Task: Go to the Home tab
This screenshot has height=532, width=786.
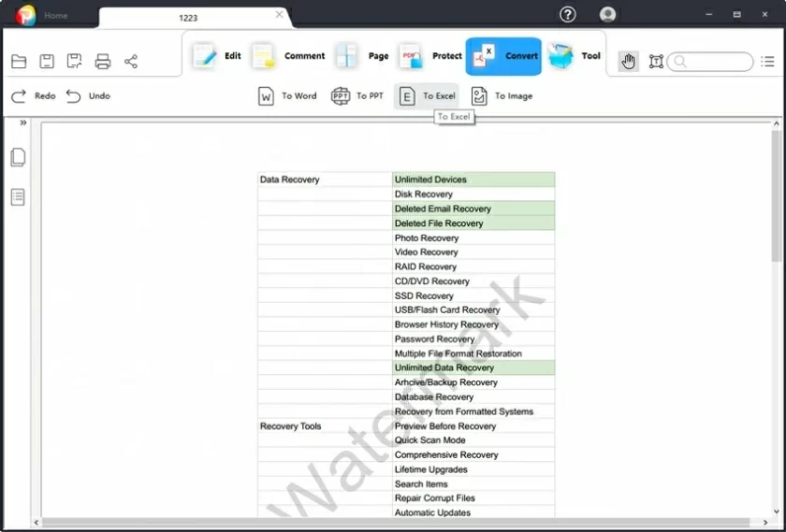Action: pyautogui.click(x=55, y=16)
